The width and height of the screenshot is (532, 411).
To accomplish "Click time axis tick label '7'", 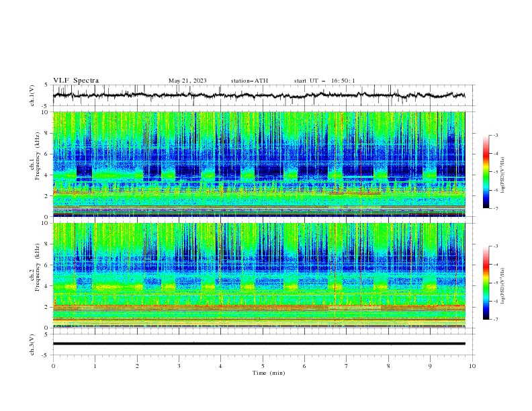I will (347, 366).
